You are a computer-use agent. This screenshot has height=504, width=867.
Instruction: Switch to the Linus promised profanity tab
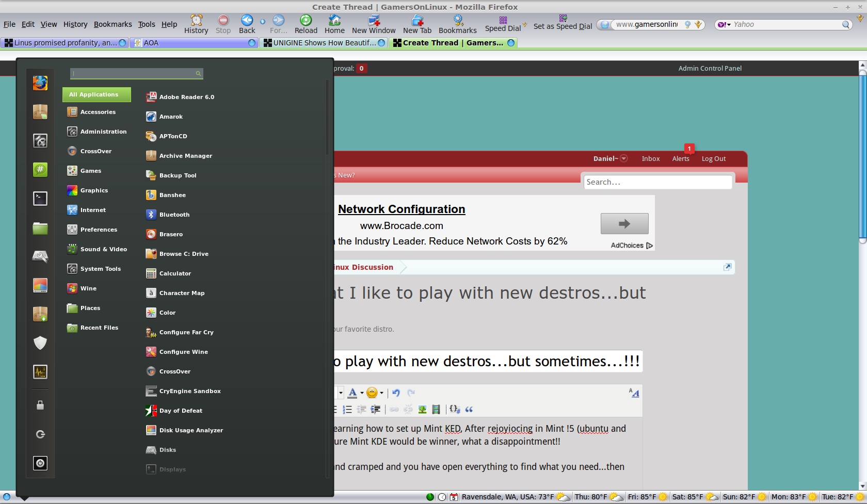[65, 43]
